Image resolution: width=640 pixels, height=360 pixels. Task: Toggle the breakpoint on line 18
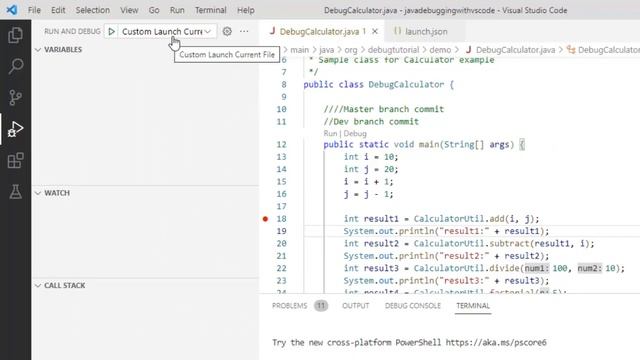coord(265,219)
